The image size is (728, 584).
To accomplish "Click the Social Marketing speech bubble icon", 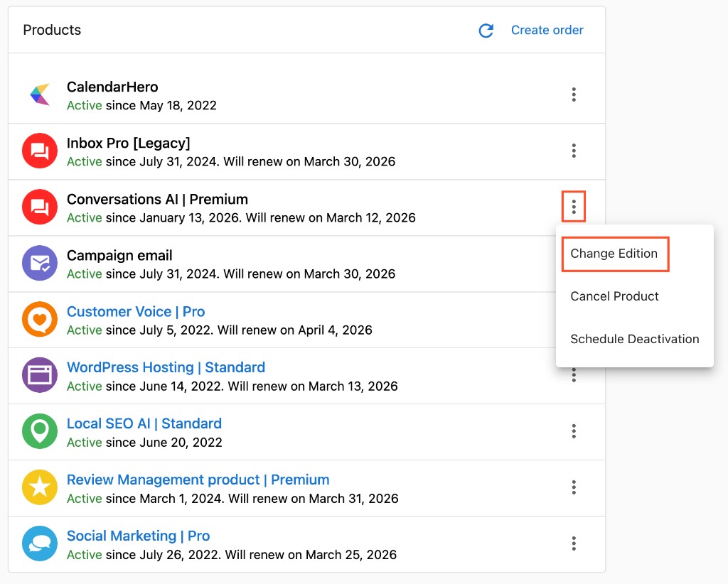I will point(40,544).
